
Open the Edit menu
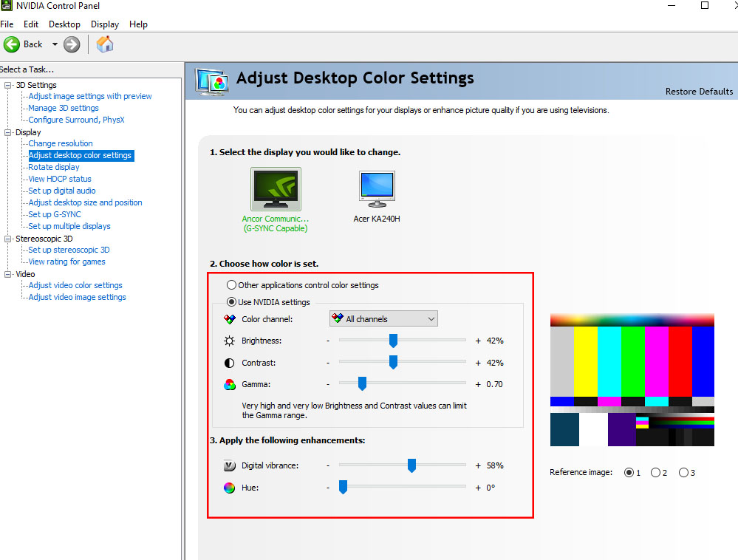[x=31, y=24]
